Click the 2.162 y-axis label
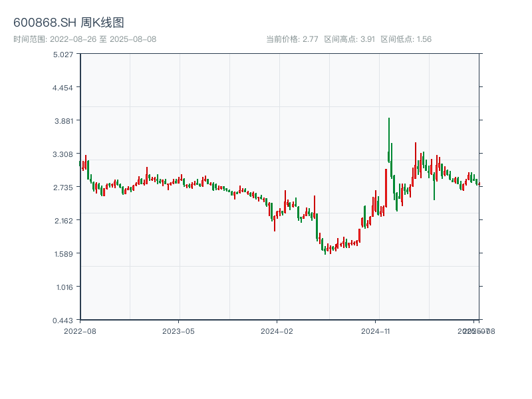The width and height of the screenshot is (532, 399). point(63,221)
